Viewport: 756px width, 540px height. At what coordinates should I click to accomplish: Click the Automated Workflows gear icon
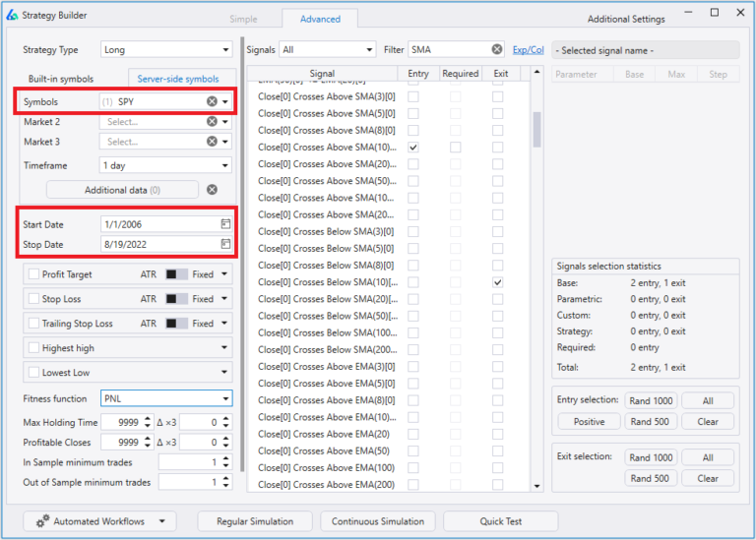tap(42, 521)
